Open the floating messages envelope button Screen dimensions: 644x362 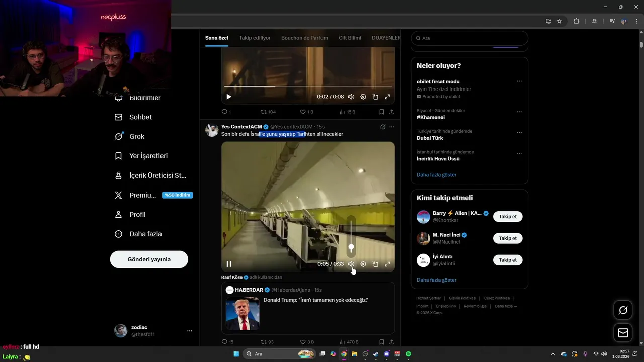click(623, 333)
